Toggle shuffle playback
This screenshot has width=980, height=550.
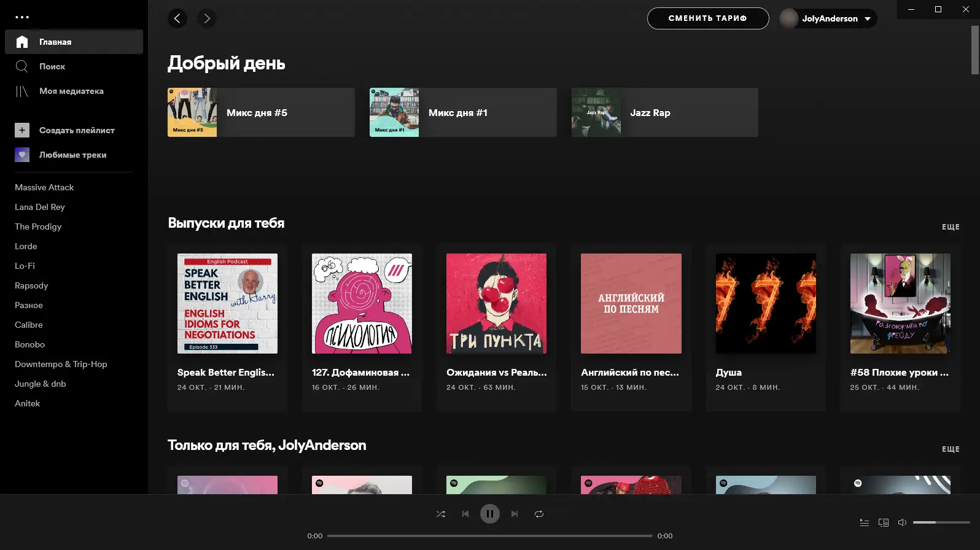[441, 514]
